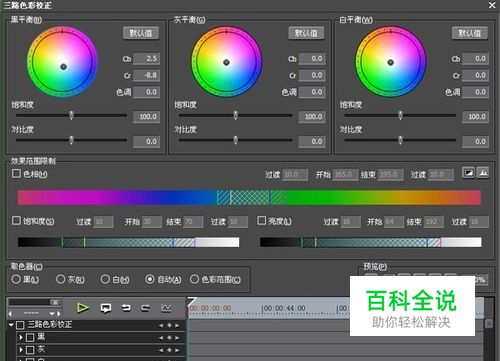Click the 灰平衡 color wheel center point
500x361 pixels.
click(226, 62)
